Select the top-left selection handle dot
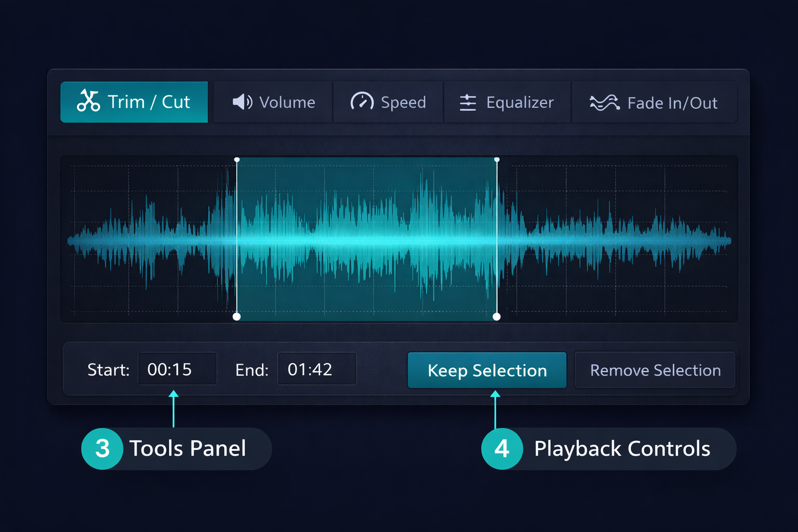Image resolution: width=798 pixels, height=532 pixels. coord(237,159)
